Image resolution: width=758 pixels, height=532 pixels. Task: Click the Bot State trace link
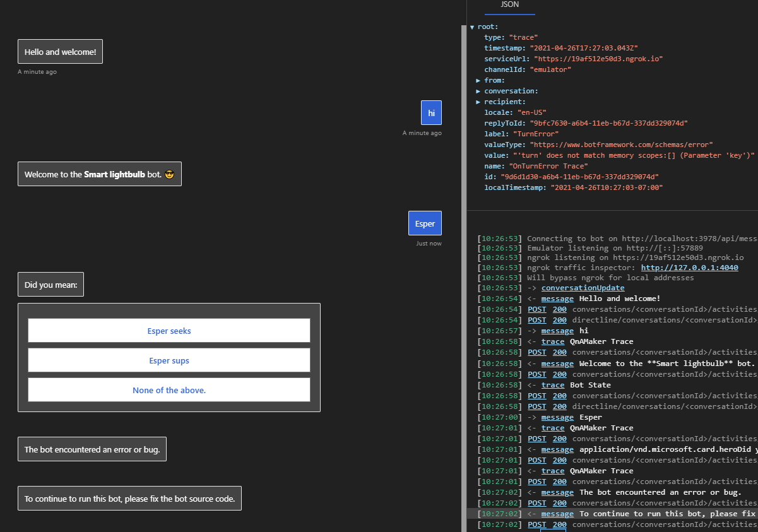tap(553, 384)
